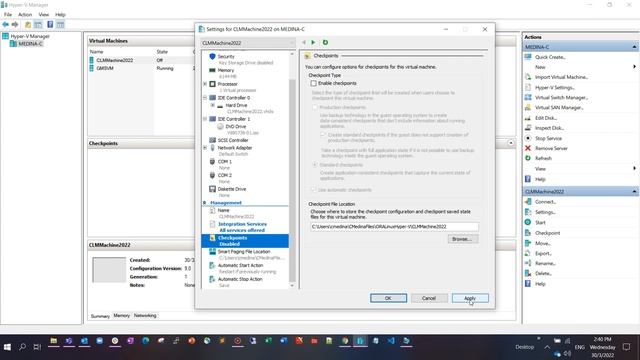Select Name under Management
This screenshot has width=640, height=360.
tap(223, 211)
